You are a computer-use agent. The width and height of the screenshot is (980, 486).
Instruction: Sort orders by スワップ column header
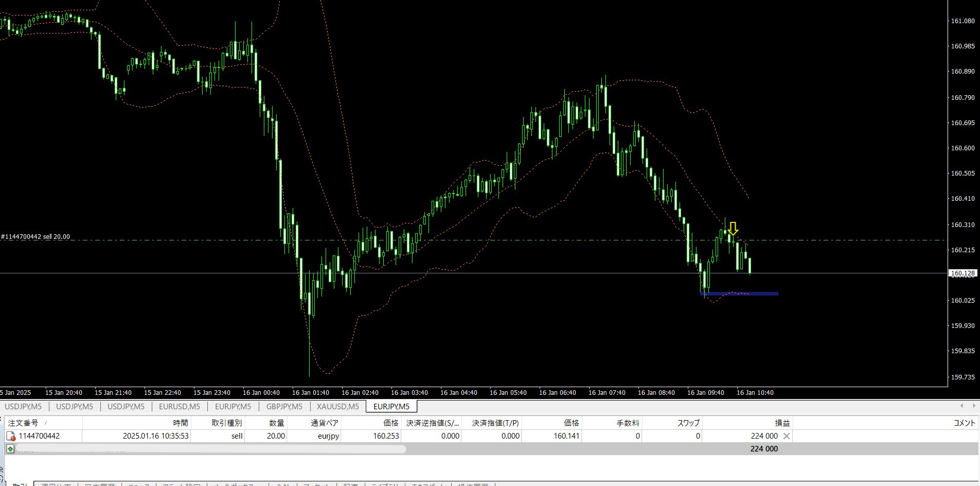(672, 423)
